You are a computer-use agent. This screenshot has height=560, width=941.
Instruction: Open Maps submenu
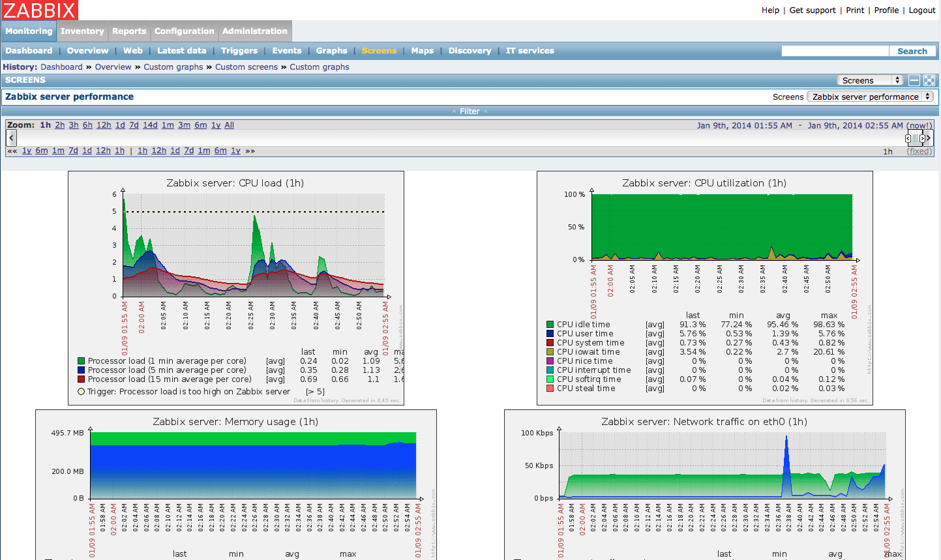click(x=422, y=51)
